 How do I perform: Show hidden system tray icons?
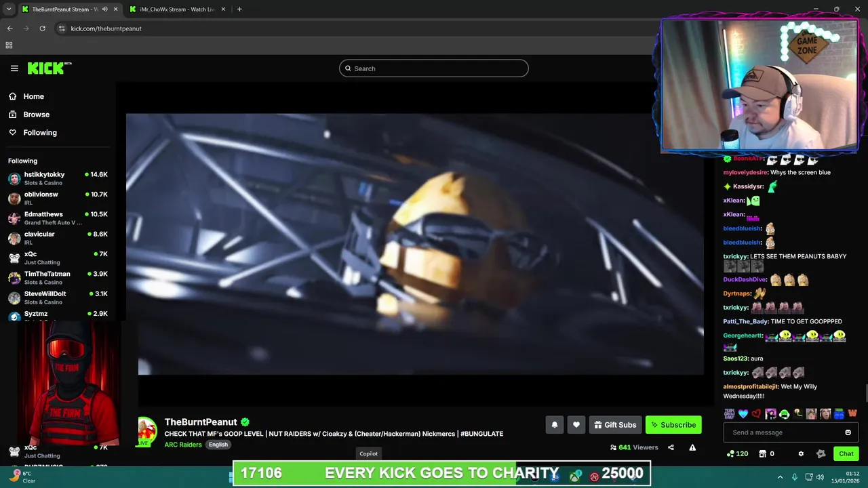click(x=780, y=477)
